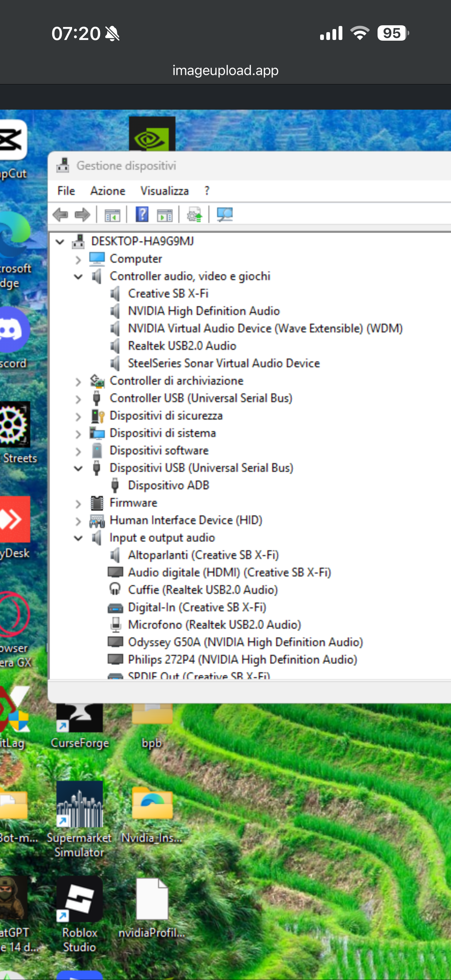Click the headphones icon beside Cuffie
The image size is (451, 980).
[x=115, y=589]
